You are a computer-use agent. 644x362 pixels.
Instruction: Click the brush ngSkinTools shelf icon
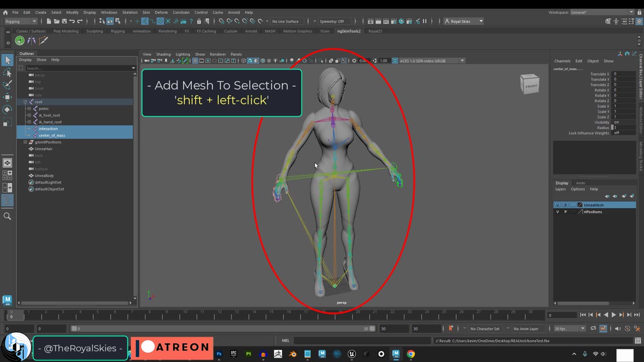pyautogui.click(x=43, y=41)
